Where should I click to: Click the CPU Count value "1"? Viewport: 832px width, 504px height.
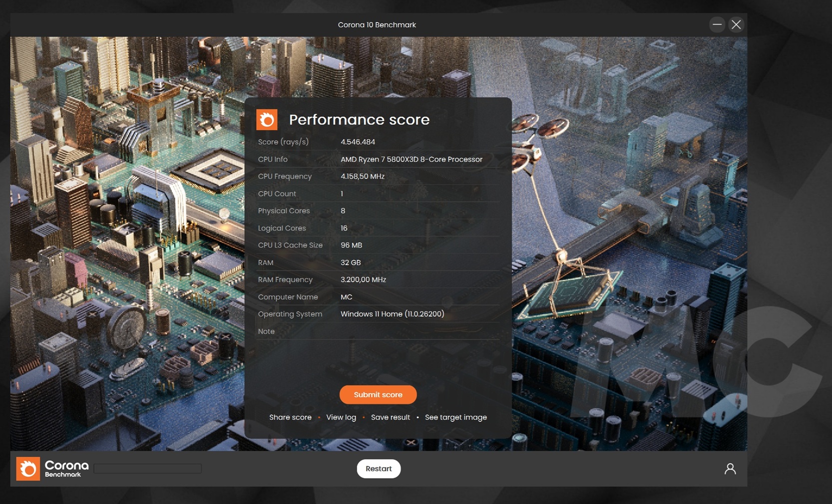pos(342,194)
